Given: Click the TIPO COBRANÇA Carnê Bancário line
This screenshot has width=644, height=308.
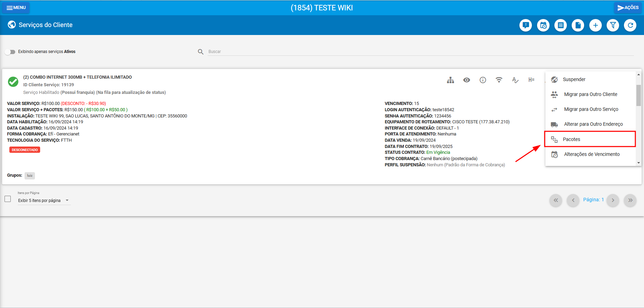Looking at the screenshot, I should tap(431, 159).
